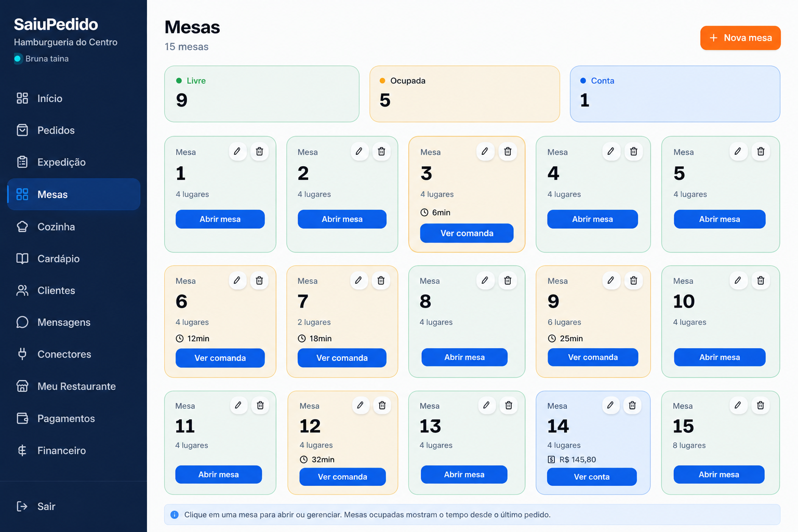
Task: Click the Nova mesa button
Action: (x=740, y=38)
